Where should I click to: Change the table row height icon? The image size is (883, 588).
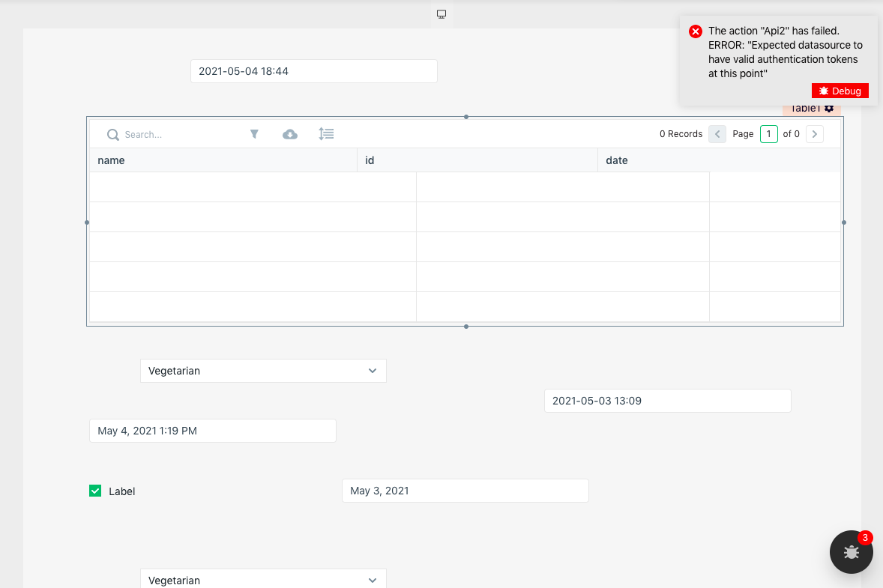pos(326,134)
